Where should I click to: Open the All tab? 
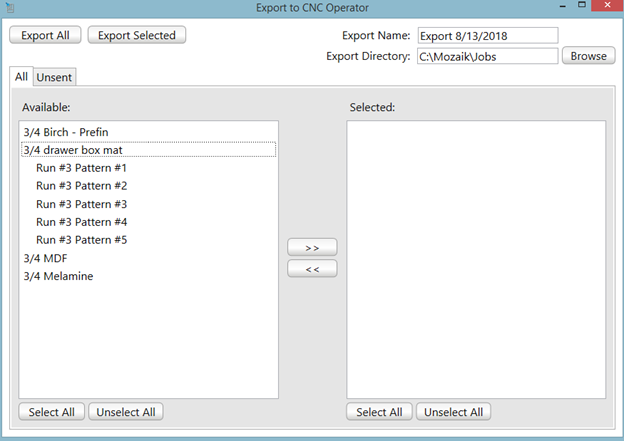coord(21,77)
